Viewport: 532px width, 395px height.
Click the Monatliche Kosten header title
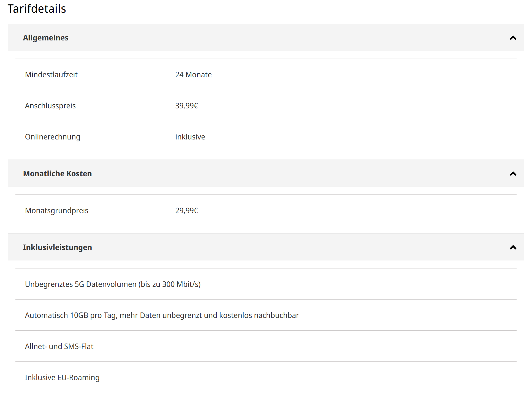(57, 174)
